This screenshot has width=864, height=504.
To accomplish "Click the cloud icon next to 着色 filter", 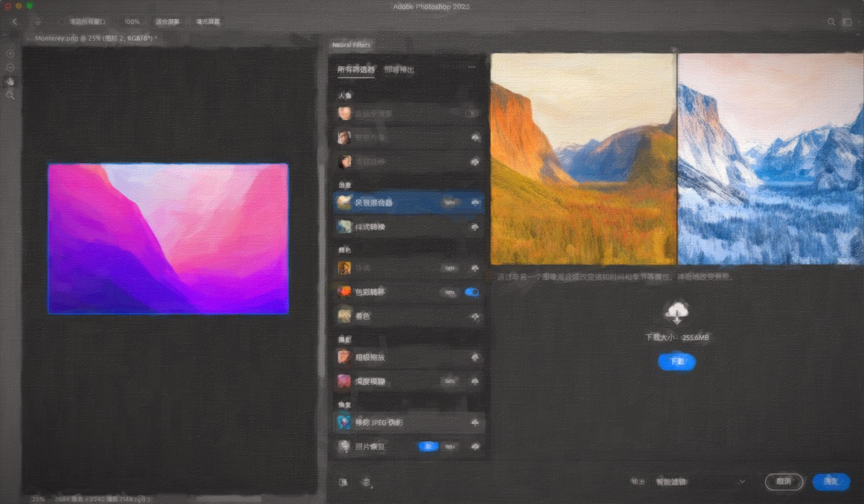I will click(474, 316).
